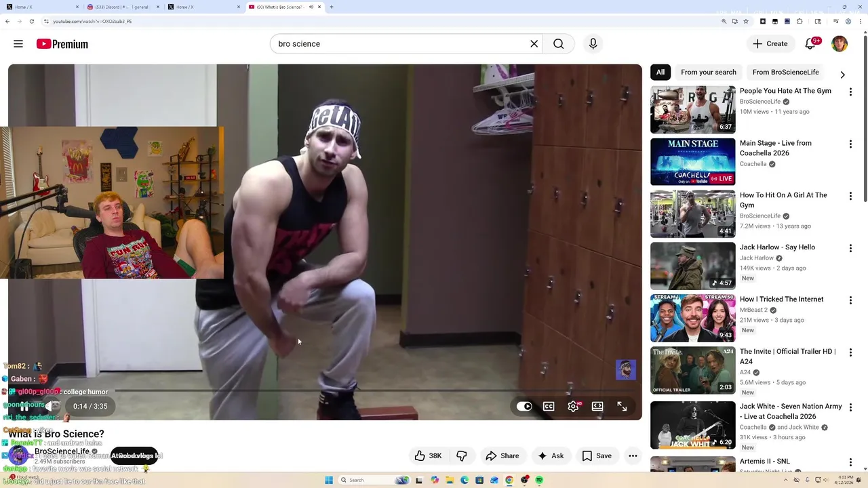Open a new browser tab
The height and width of the screenshot is (488, 868).
tap(331, 7)
